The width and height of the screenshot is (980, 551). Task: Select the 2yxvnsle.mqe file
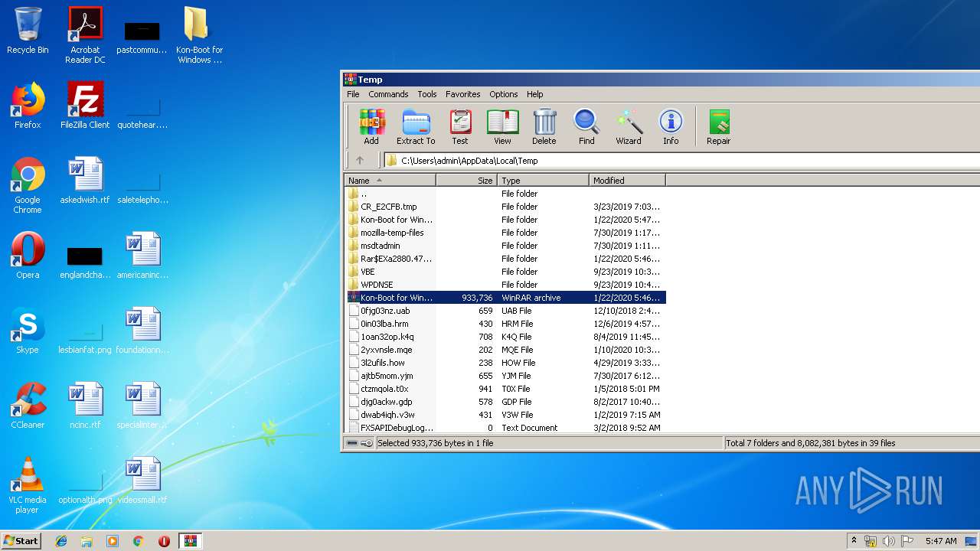[x=505, y=350]
